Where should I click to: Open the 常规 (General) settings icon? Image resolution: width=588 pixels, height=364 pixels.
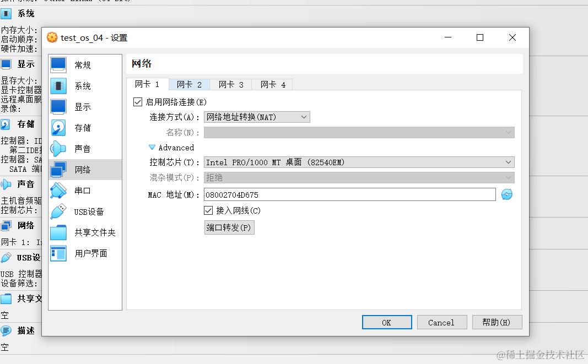tap(58, 65)
